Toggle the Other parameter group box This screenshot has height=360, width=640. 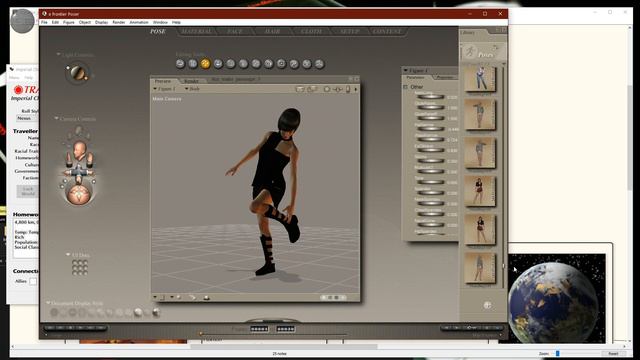coord(405,87)
